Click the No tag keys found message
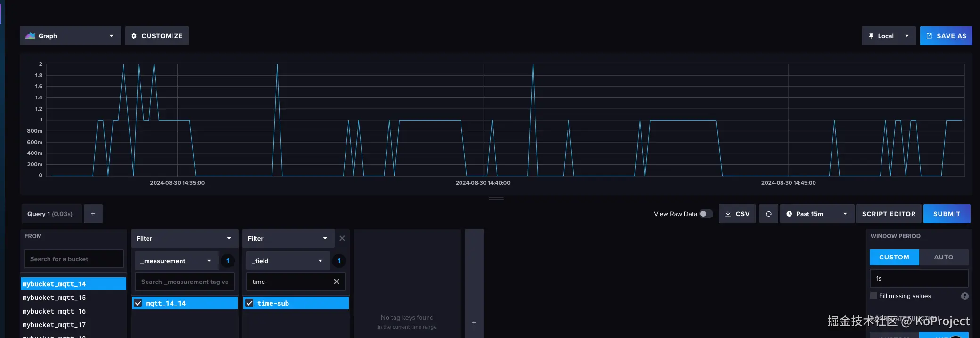980x338 pixels. pos(407,318)
